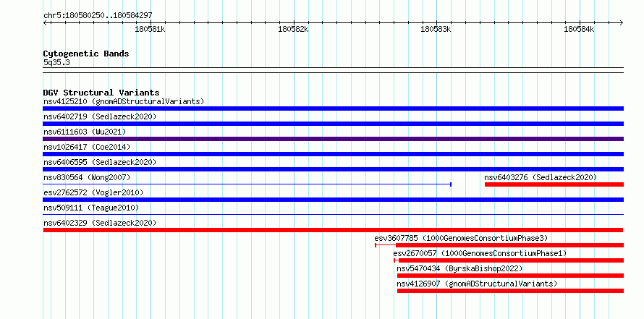
Task: Click the left arrowhead of the ruler
Action: click(x=45, y=22)
